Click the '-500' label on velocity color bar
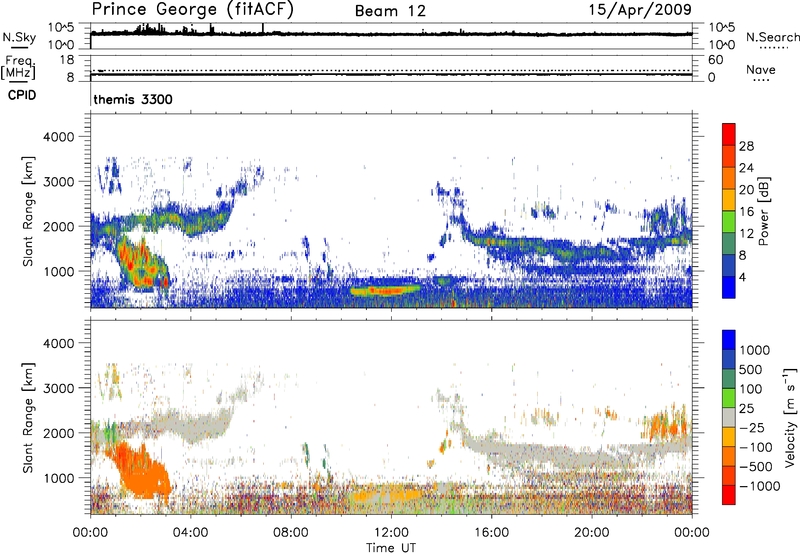Viewport: 800px width, 554px height. (756, 466)
